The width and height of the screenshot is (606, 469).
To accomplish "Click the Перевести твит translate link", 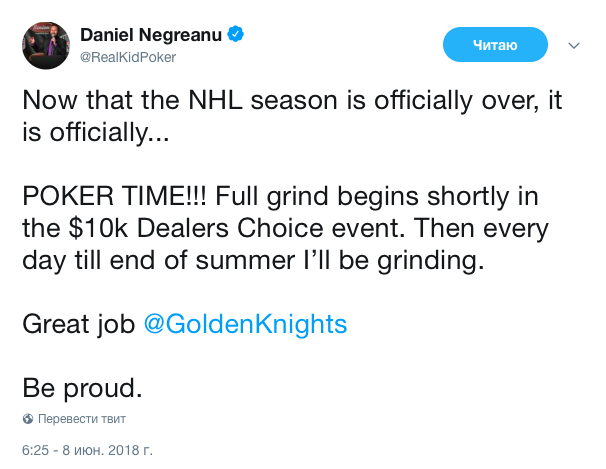I will 83,418.
